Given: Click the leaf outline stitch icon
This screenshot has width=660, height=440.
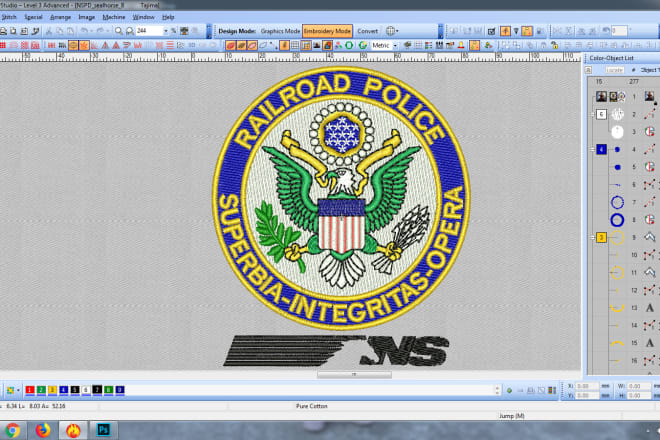Looking at the screenshot, I should 263,45.
